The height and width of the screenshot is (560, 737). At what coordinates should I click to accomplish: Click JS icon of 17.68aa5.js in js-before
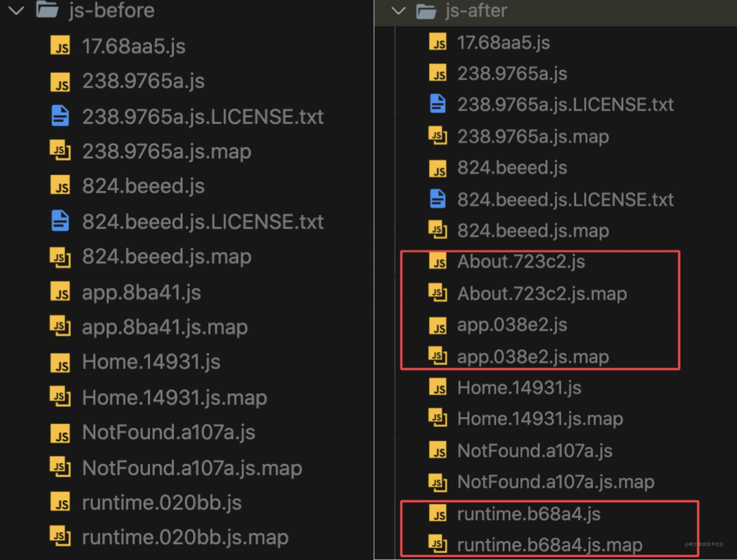coord(60,45)
